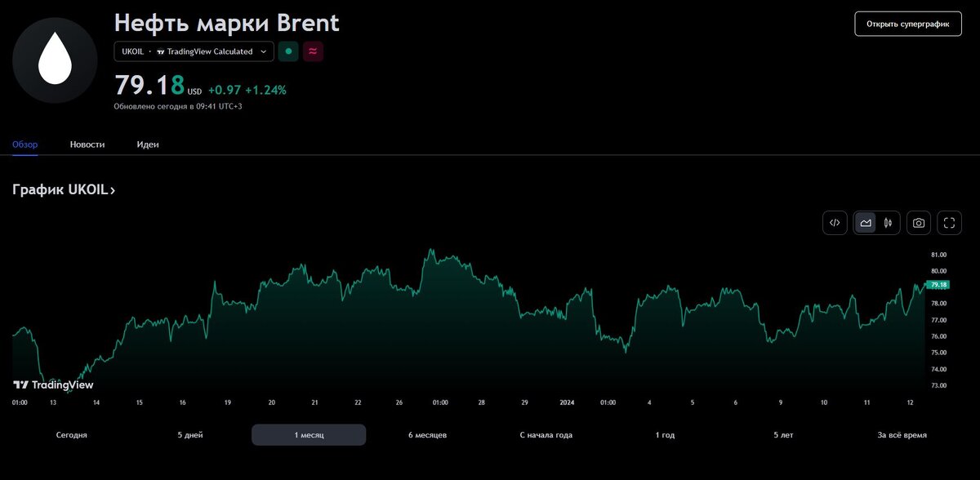Click the 79.18 price label on the axis
The height and width of the screenshot is (480, 980).
pos(938,285)
